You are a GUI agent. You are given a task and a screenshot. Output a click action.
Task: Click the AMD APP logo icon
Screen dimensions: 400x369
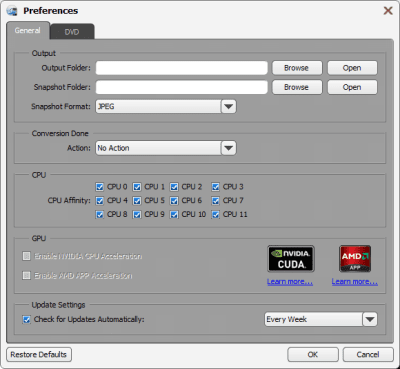click(355, 259)
